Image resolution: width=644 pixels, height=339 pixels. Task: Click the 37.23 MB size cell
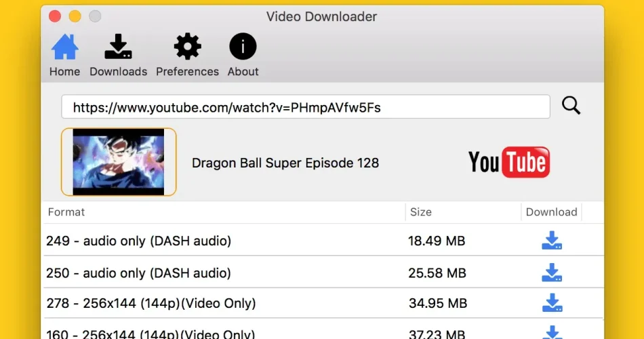pyautogui.click(x=437, y=334)
